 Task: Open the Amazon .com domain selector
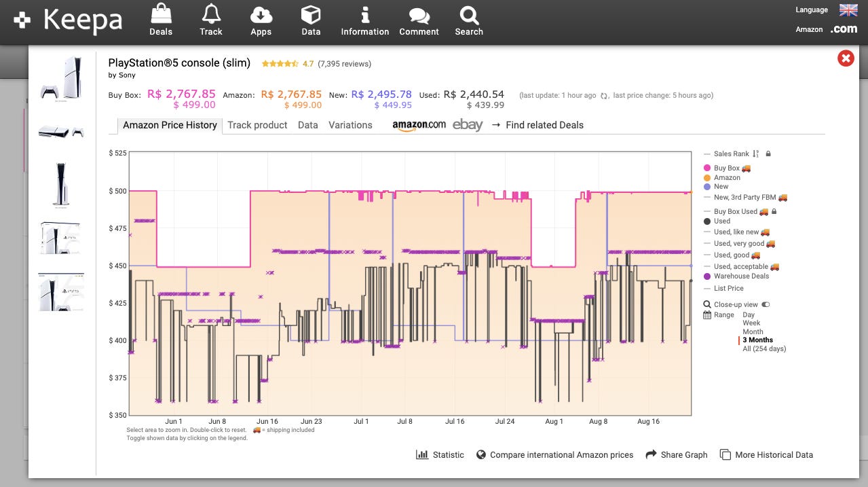tap(844, 29)
